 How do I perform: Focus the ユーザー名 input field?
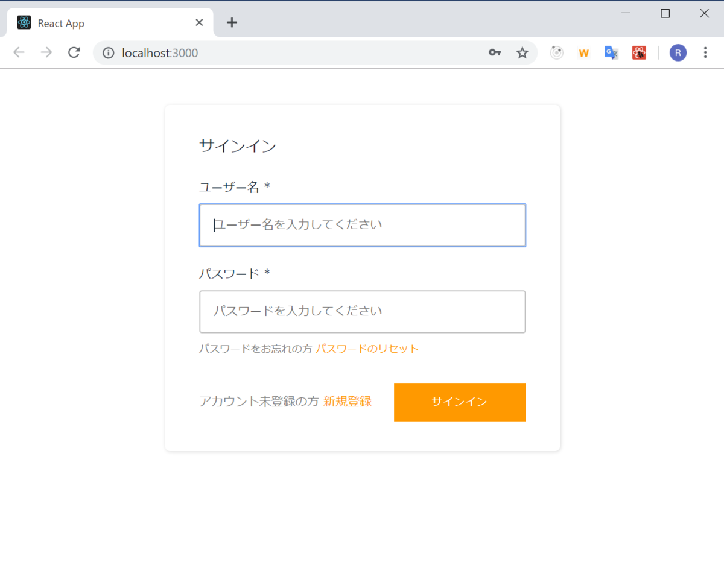[x=363, y=225]
